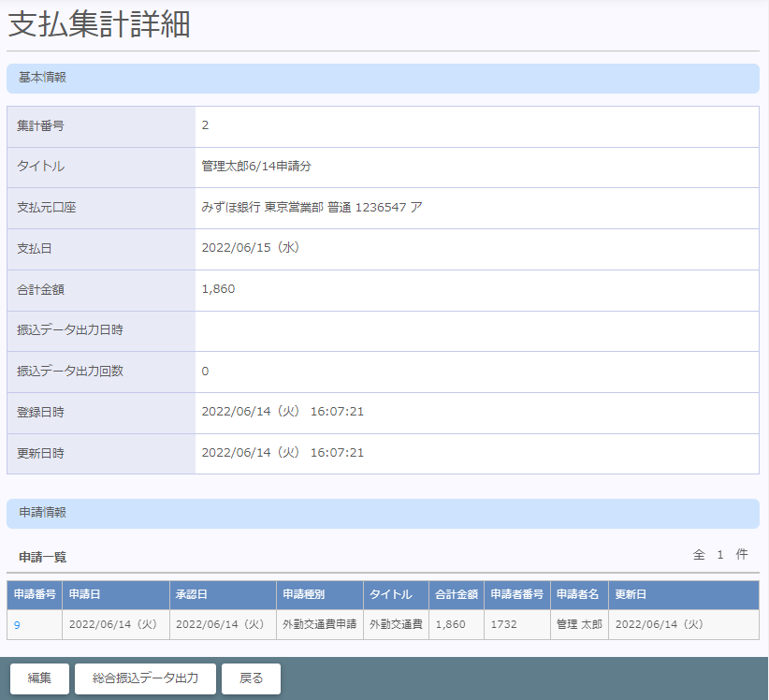Viewport: 769px width, 700px height.
Task: Open application number 9 link
Action: 17,625
